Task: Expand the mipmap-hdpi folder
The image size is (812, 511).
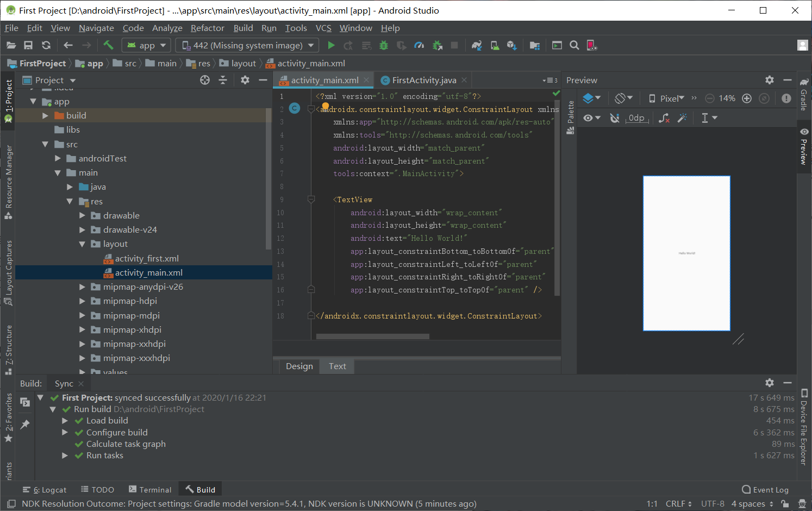Action: [x=82, y=301]
